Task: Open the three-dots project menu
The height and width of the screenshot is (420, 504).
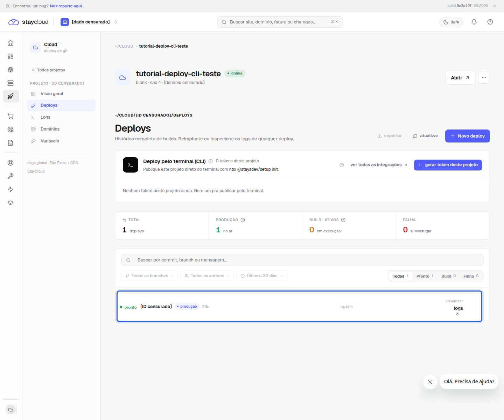Action: pyautogui.click(x=484, y=78)
